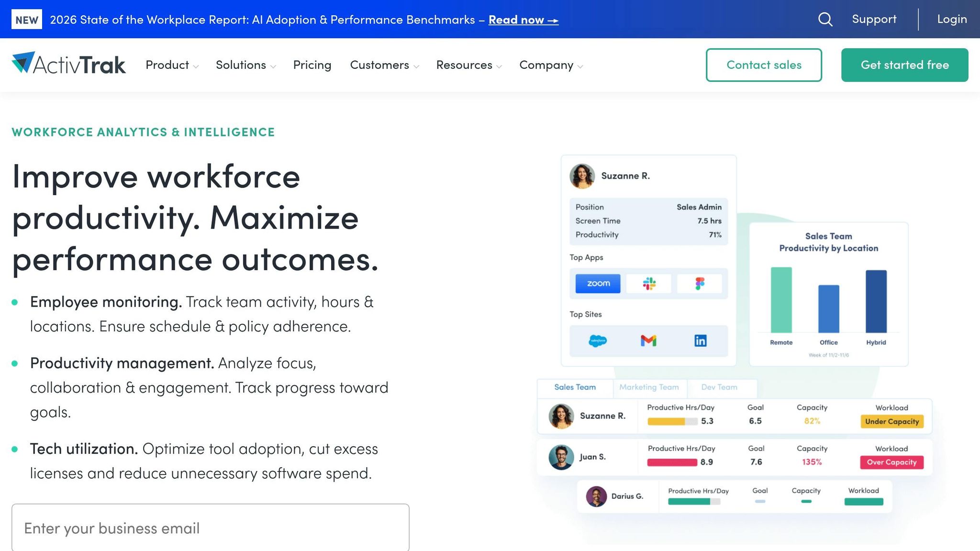Click the Contact sales button
The image size is (980, 551).
click(764, 65)
